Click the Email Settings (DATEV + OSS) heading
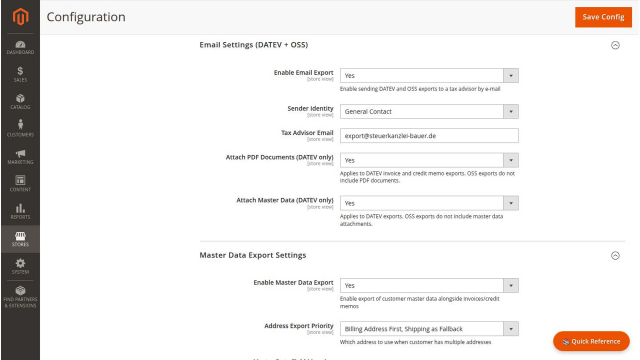 (253, 45)
